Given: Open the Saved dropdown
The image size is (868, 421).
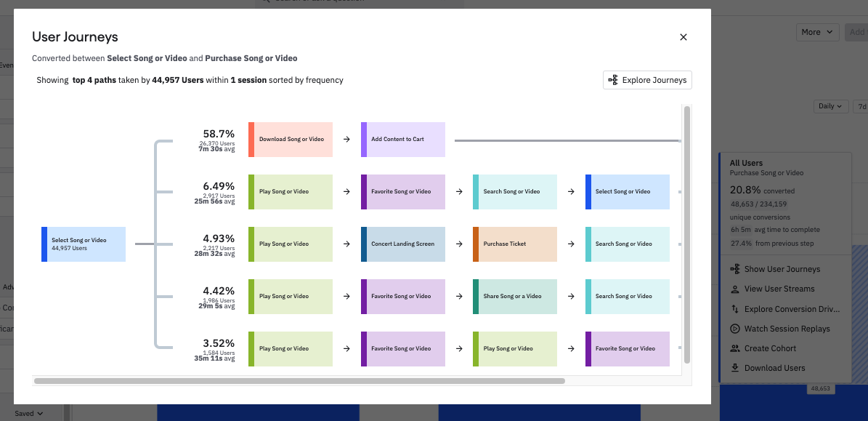Looking at the screenshot, I should click(x=28, y=414).
